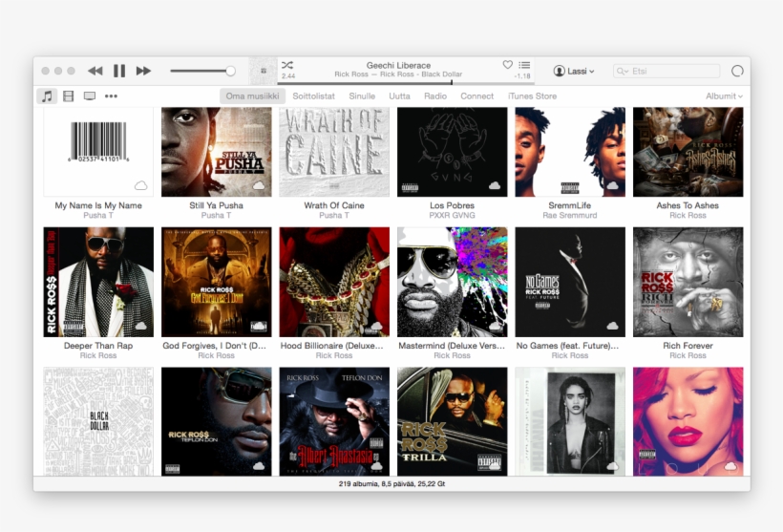This screenshot has width=783, height=532.
Task: Switch to the Movies library icon
Action: pyautogui.click(x=69, y=96)
